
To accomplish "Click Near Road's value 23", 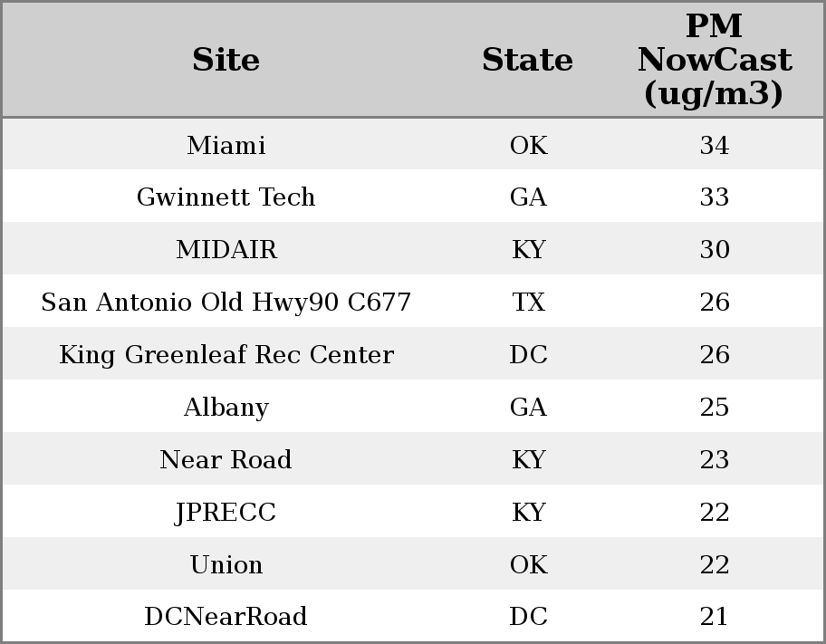I will pos(714,459).
